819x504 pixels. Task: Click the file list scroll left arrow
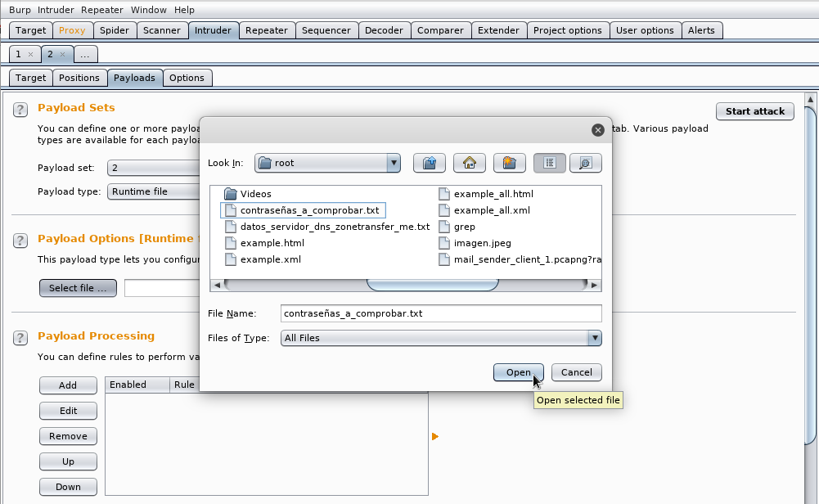(218, 285)
